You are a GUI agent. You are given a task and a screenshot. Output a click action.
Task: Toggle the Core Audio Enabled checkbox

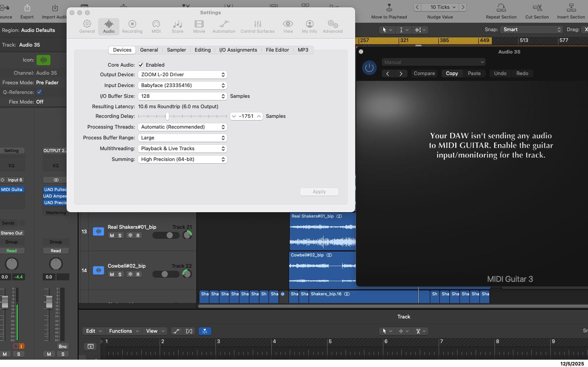click(x=141, y=65)
